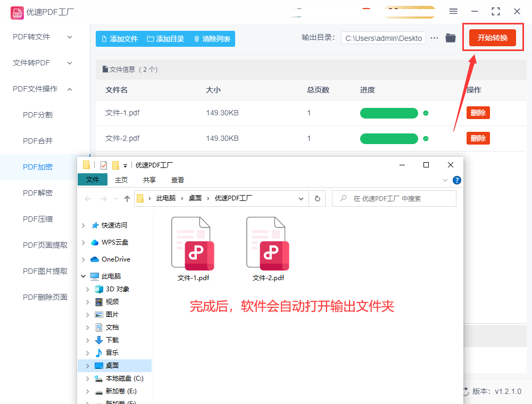The height and width of the screenshot is (404, 532).
Task: Click the 开始转换 start button
Action: (492, 38)
